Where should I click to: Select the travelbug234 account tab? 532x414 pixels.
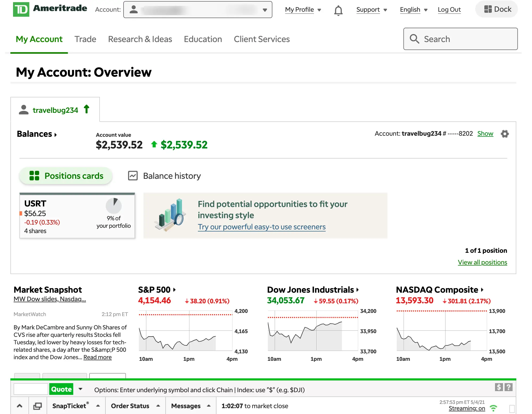tap(55, 110)
